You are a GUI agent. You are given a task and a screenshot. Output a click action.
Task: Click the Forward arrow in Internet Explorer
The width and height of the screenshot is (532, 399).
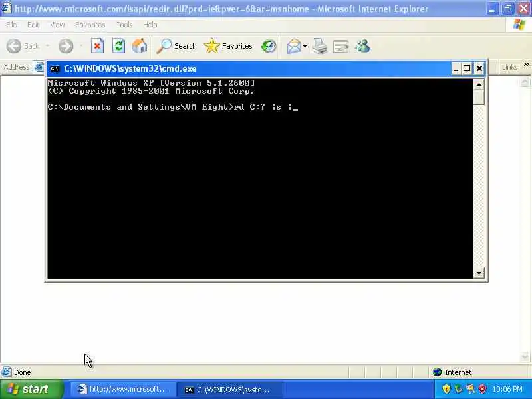click(66, 46)
